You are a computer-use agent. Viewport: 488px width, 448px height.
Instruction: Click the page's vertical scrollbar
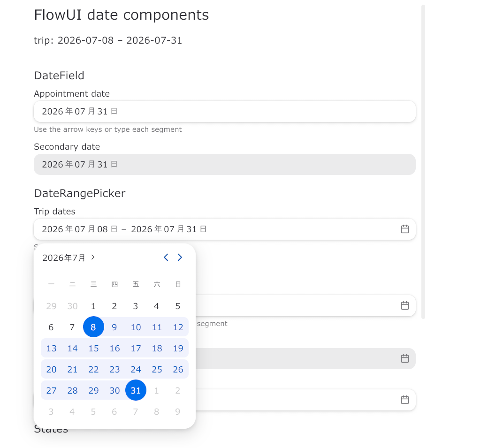tap(423, 162)
